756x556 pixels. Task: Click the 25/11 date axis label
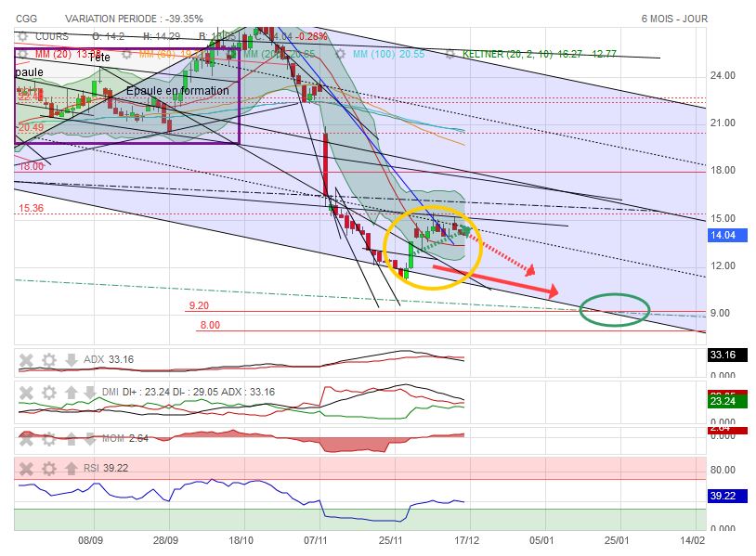coord(390,540)
